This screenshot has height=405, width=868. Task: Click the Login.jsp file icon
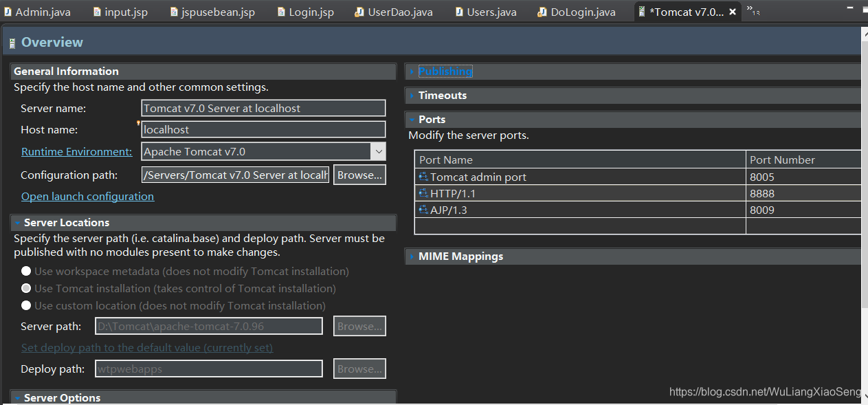(282, 12)
